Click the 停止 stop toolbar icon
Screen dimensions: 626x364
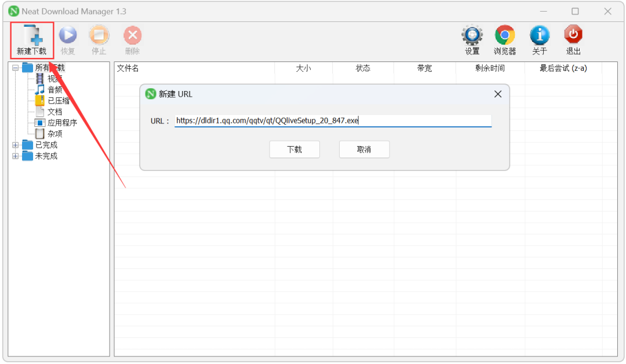pyautogui.click(x=99, y=35)
